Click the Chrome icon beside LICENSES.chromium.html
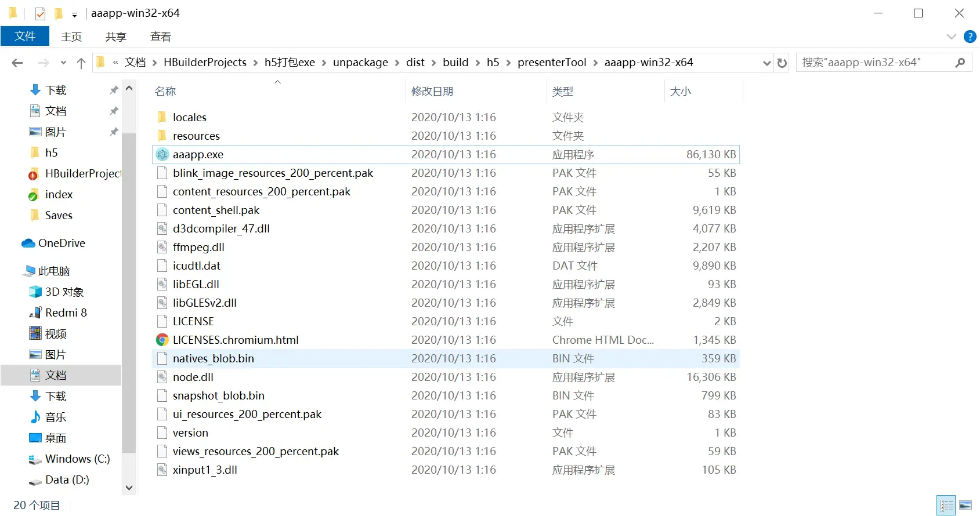 pyautogui.click(x=162, y=340)
